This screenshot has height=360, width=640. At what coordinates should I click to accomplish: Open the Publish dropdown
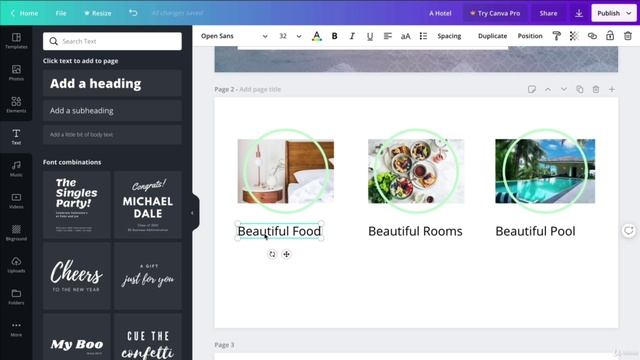[613, 13]
